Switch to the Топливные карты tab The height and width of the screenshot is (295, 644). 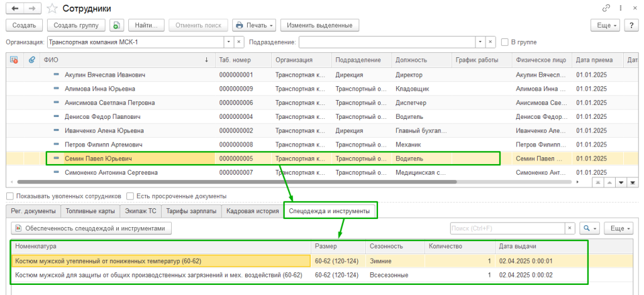click(x=90, y=211)
